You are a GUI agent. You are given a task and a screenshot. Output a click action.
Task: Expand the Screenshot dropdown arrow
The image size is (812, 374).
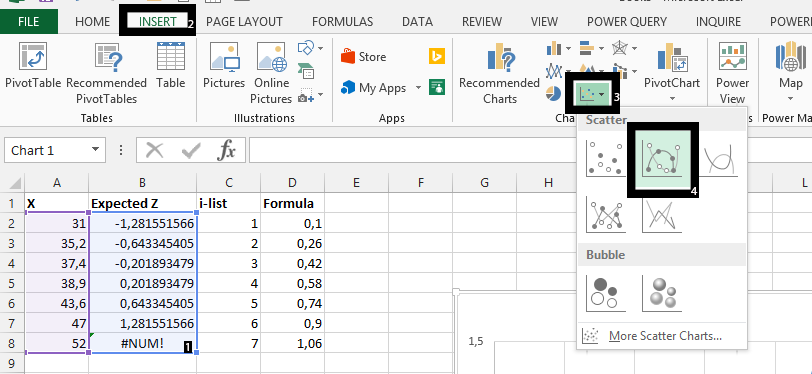320,95
